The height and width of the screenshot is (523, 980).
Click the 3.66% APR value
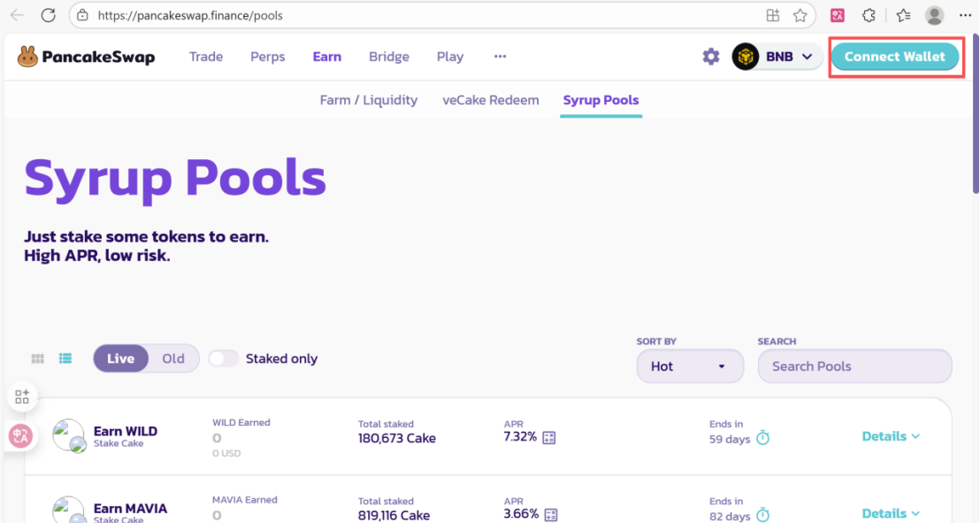click(x=521, y=513)
